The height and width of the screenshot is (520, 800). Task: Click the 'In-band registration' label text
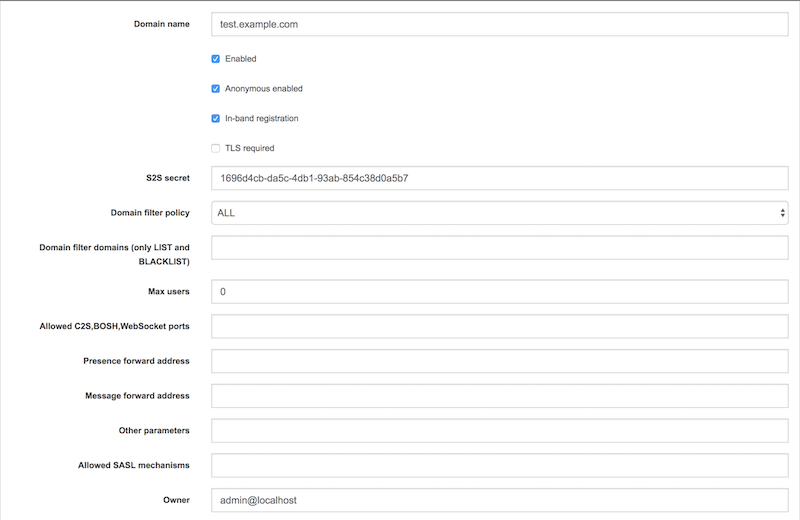click(x=262, y=118)
